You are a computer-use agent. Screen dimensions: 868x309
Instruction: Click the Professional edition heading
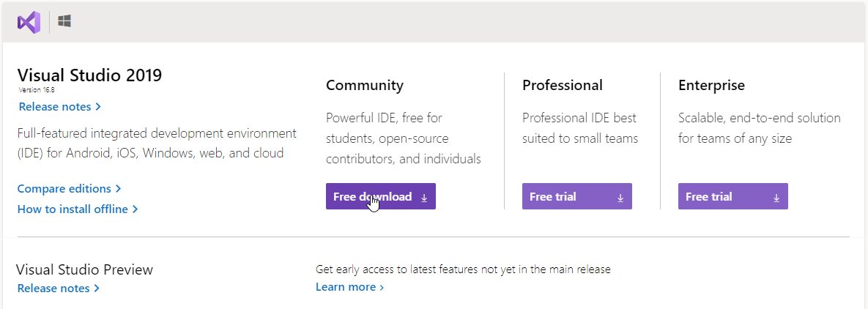click(x=563, y=85)
